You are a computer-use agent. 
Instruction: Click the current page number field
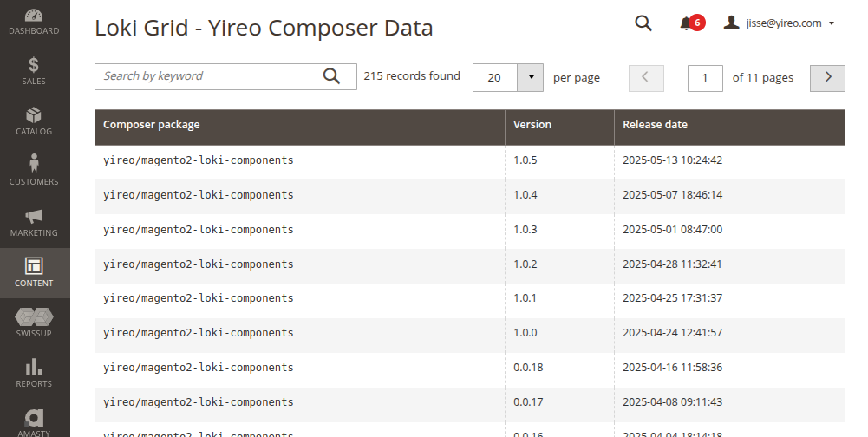click(705, 77)
